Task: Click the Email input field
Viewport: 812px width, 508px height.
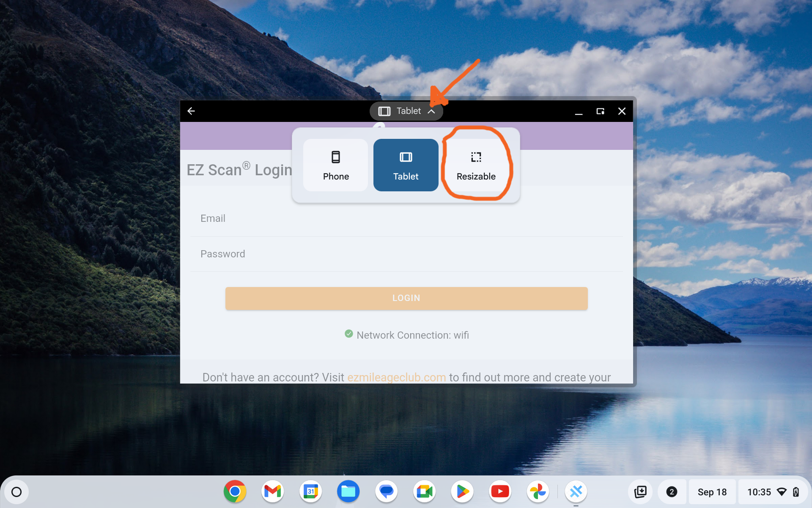Action: [406, 218]
